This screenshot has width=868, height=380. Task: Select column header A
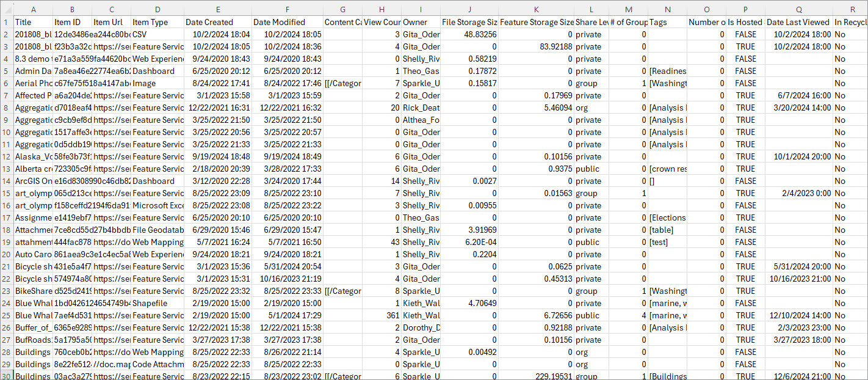coord(33,9)
